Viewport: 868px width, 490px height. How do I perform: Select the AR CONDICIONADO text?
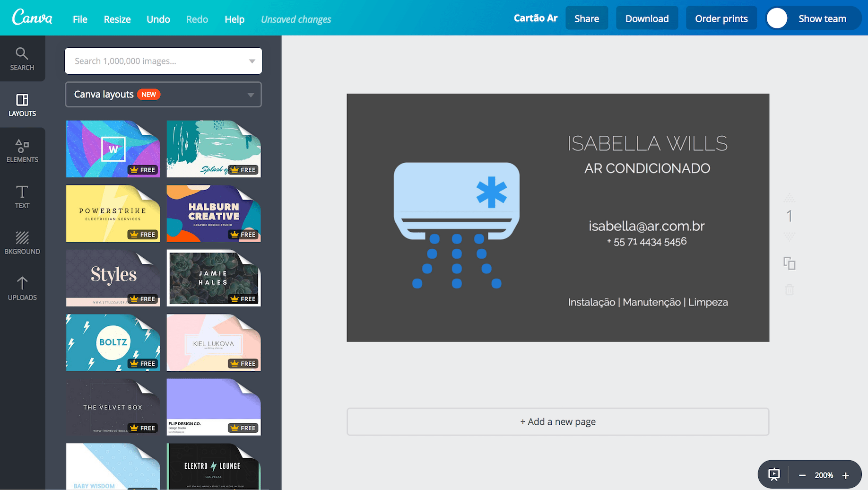click(x=647, y=168)
